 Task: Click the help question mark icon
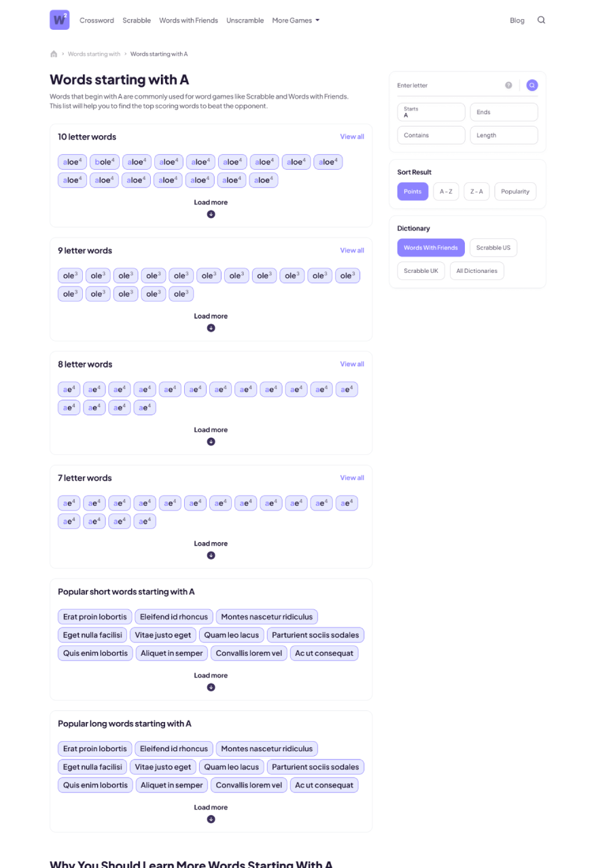[508, 85]
